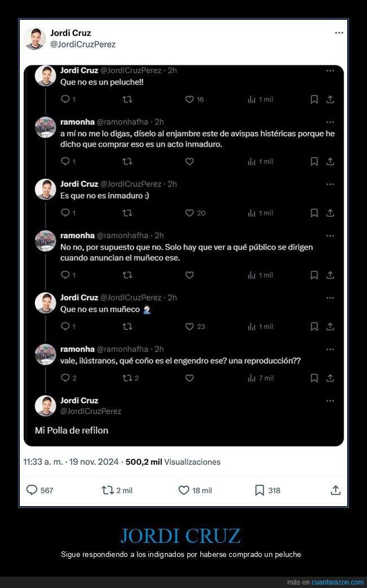Toggle like on ramonha's "vale, ilústranos" reply

click(x=190, y=378)
